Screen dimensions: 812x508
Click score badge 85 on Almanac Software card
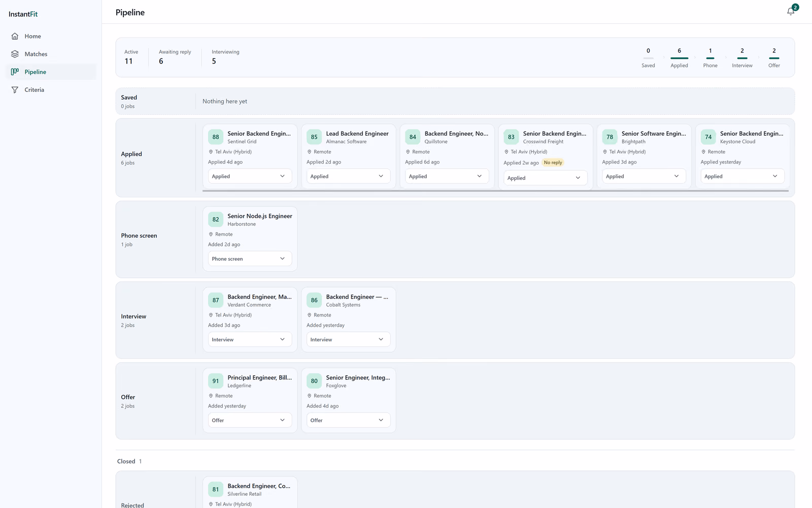tap(314, 137)
